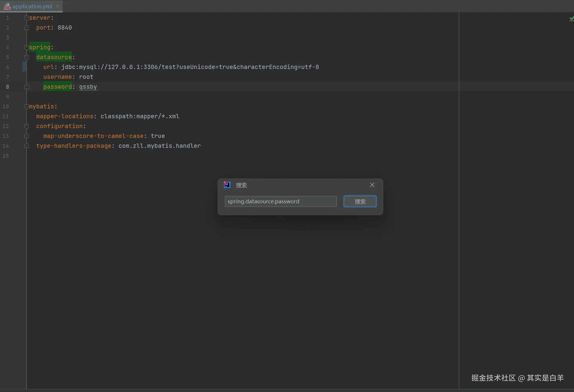
Task: Select the application.yml tab
Action: click(32, 6)
